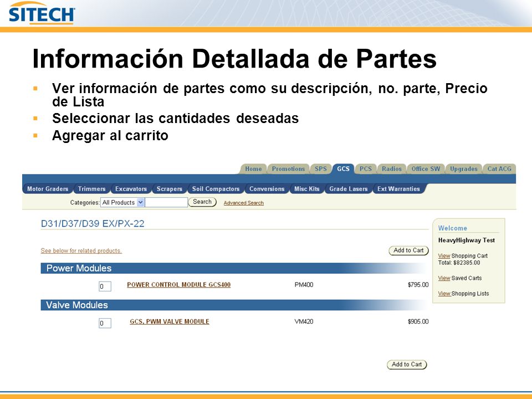532x399 pixels.
Task: Open the Misc Kits category
Action: point(306,189)
